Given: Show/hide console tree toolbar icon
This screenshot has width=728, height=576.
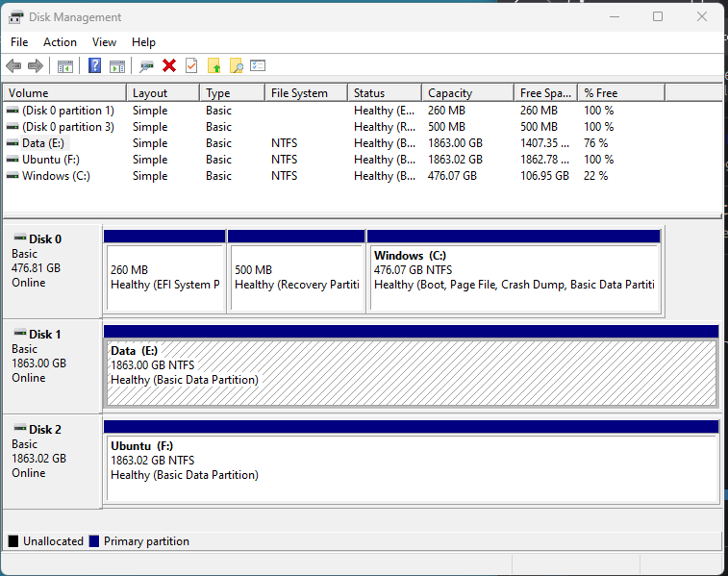Looking at the screenshot, I should [65, 66].
